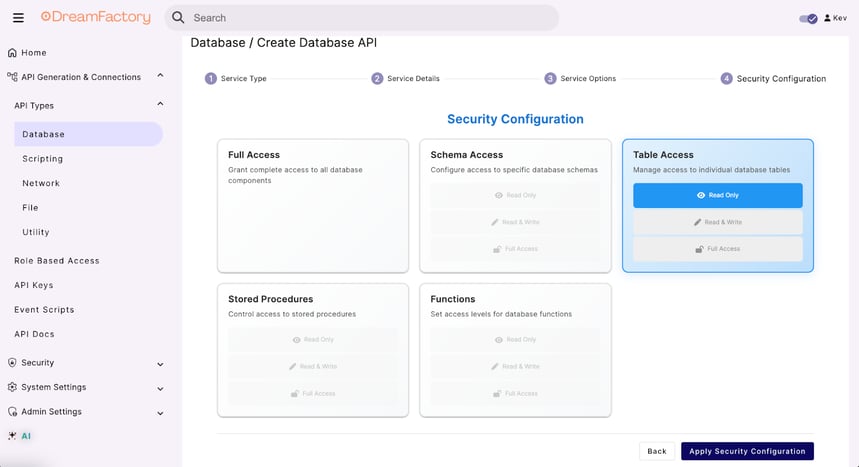
Task: Click the search magnifier icon
Action: (x=178, y=18)
